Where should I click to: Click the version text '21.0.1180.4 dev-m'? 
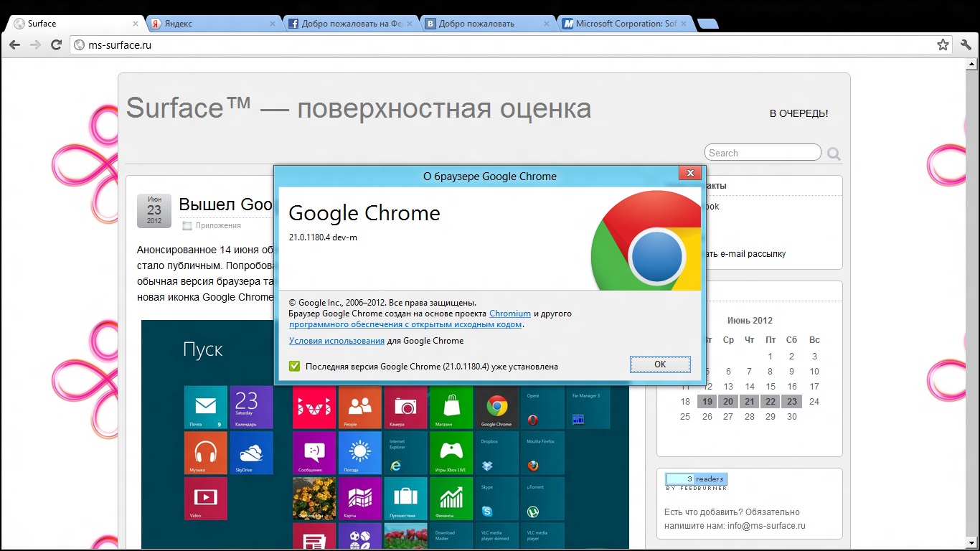point(323,237)
